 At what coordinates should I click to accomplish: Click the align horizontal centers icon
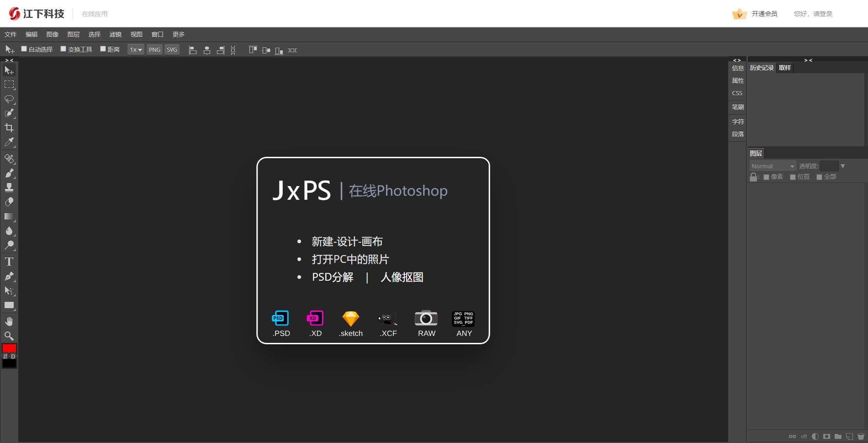[207, 50]
